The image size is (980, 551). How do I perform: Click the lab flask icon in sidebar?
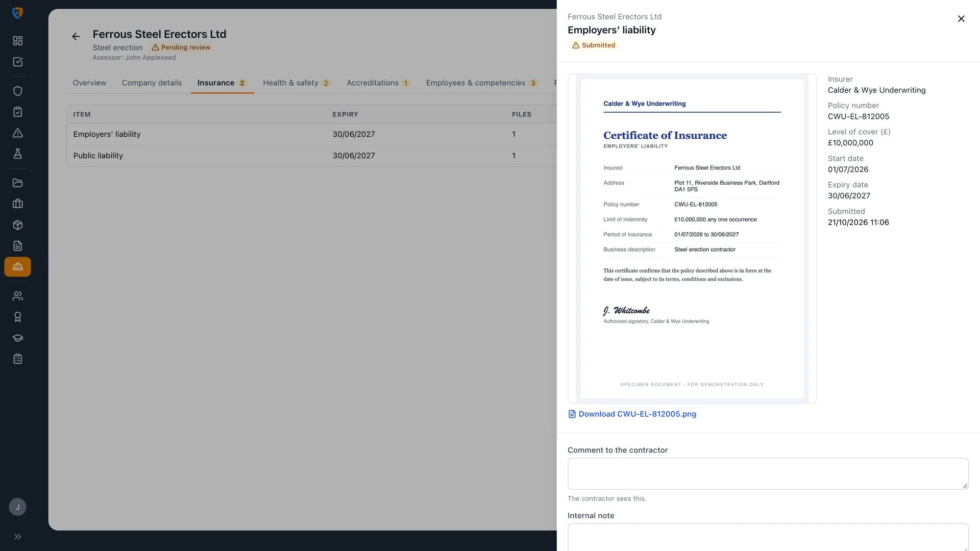coord(17,154)
